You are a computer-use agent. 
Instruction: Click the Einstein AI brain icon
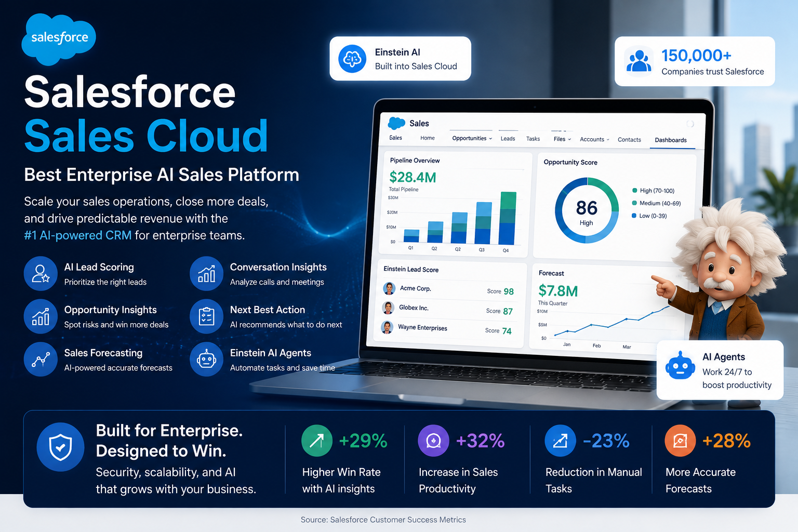pyautogui.click(x=352, y=59)
